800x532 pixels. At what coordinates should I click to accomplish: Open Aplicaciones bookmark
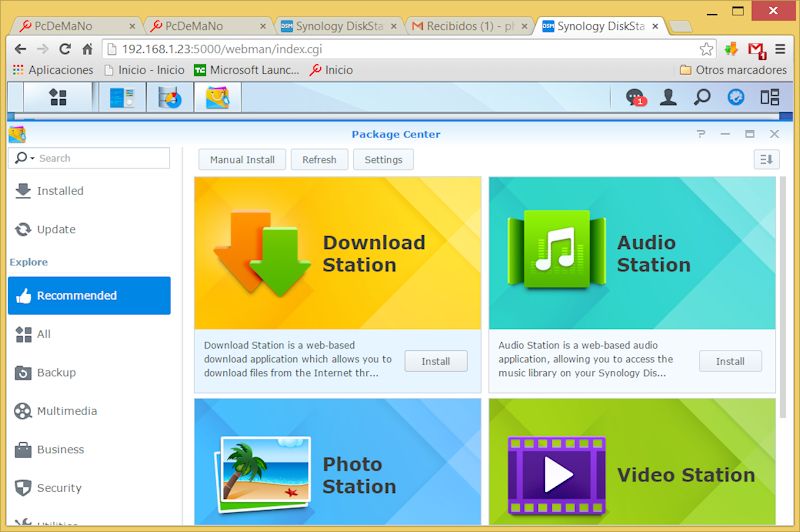[53, 70]
